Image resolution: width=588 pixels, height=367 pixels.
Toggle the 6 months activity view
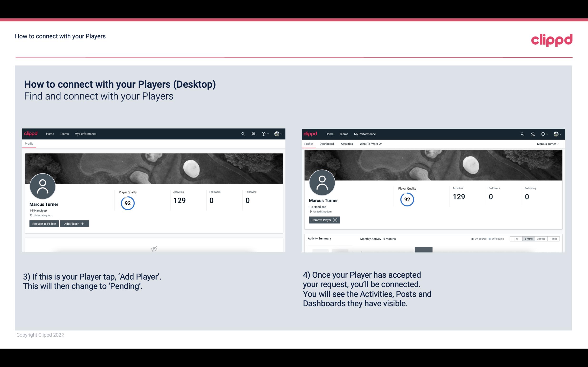pos(528,238)
